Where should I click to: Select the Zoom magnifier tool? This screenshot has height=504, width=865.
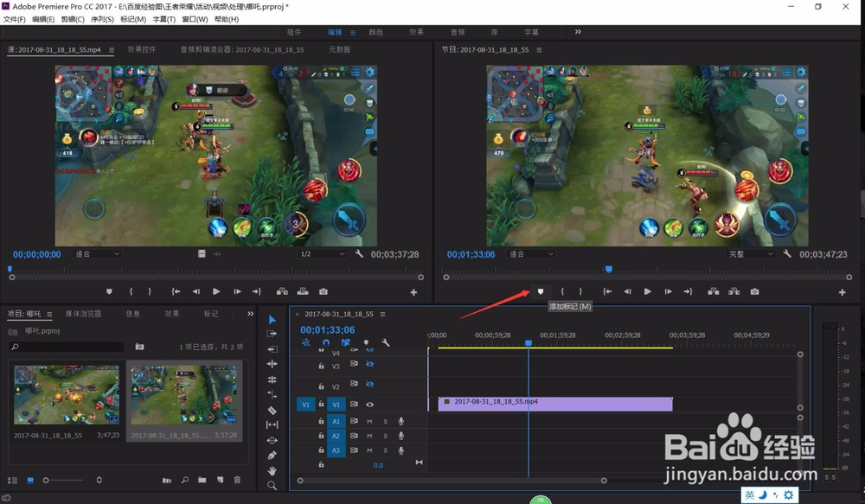(272, 485)
